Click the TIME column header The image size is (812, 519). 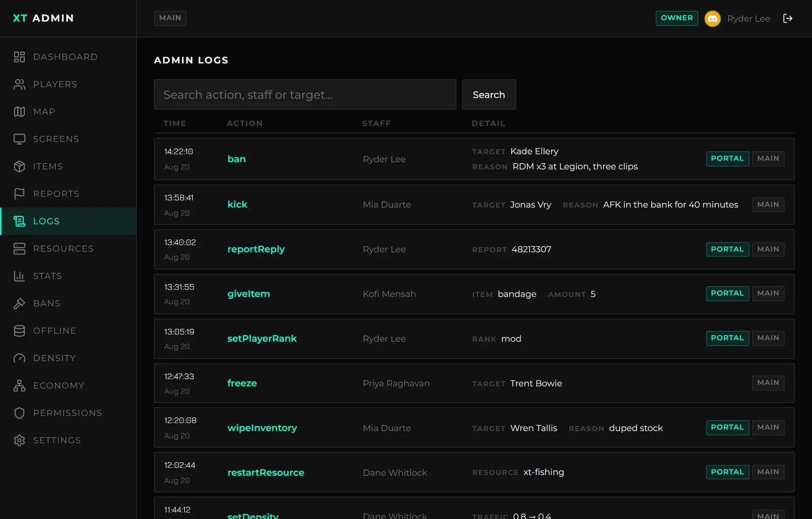(x=175, y=123)
